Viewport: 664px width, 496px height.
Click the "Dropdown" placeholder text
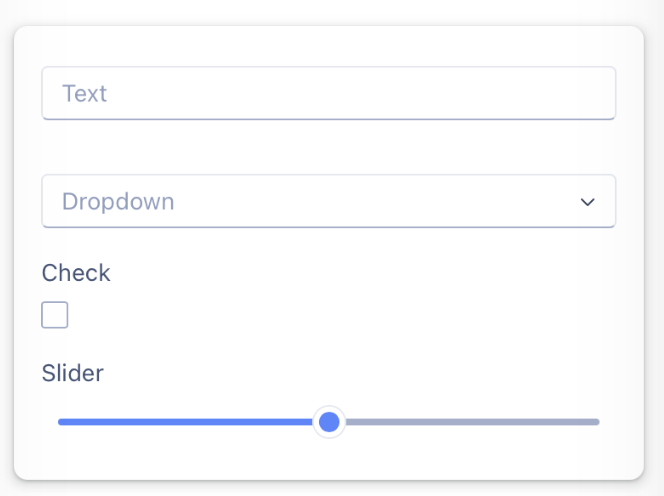118,202
